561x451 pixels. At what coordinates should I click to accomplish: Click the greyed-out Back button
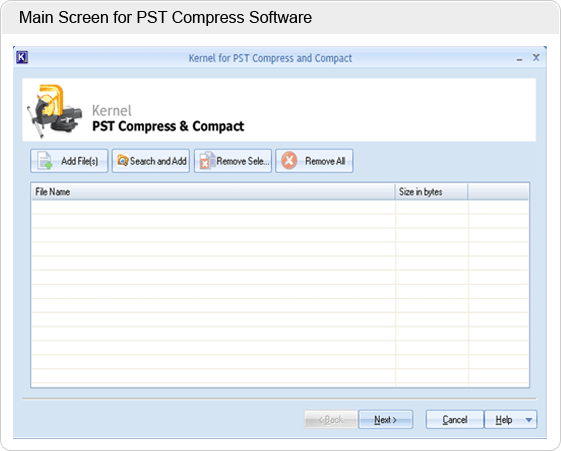click(331, 419)
